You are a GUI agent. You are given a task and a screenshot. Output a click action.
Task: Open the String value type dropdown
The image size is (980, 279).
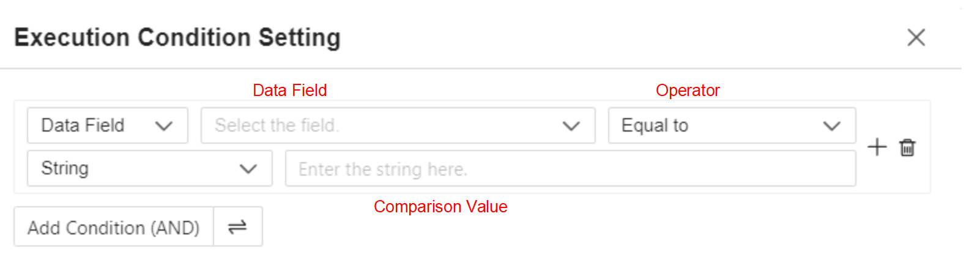tap(150, 168)
